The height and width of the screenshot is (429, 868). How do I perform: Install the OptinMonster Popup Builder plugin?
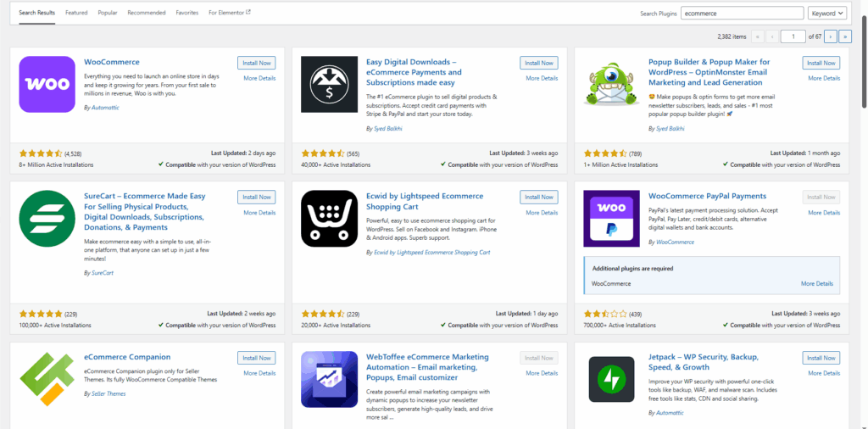pos(821,63)
